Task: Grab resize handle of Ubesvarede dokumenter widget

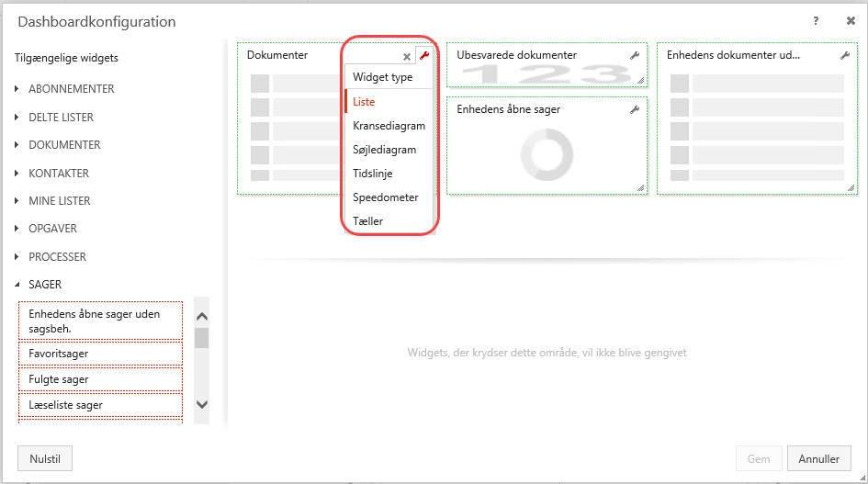Action: pyautogui.click(x=641, y=81)
